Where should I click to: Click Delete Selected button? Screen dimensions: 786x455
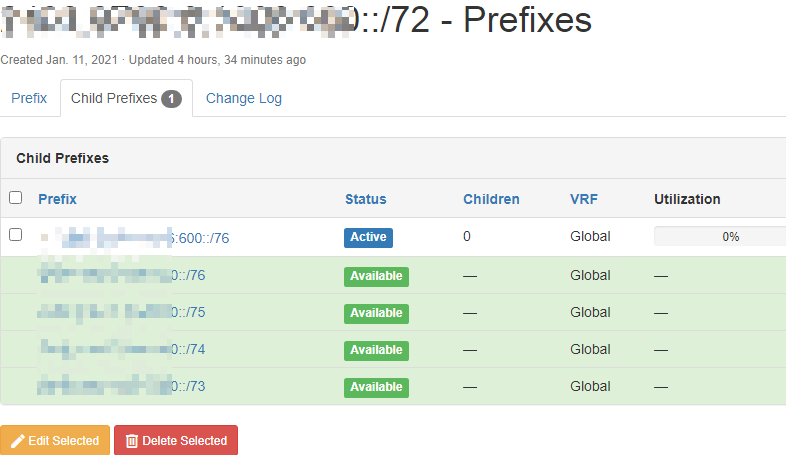click(176, 440)
